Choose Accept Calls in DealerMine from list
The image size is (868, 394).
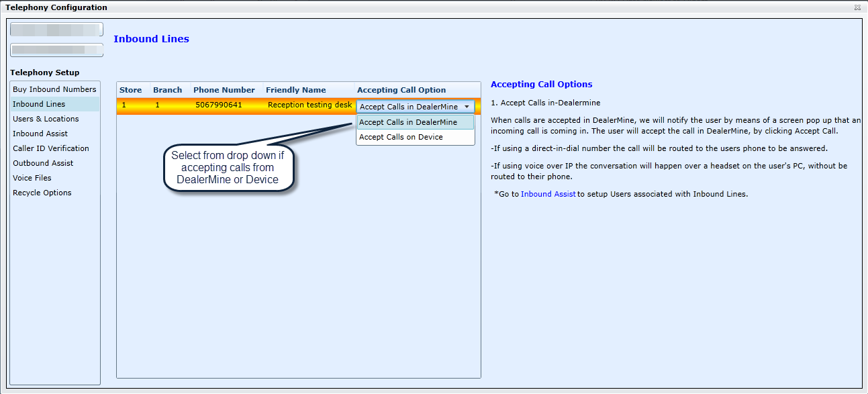(408, 122)
